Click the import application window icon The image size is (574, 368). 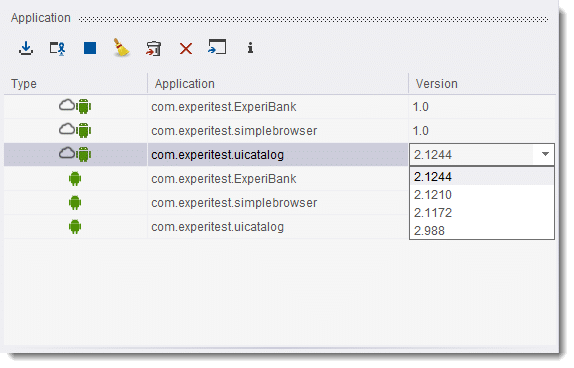(x=217, y=47)
